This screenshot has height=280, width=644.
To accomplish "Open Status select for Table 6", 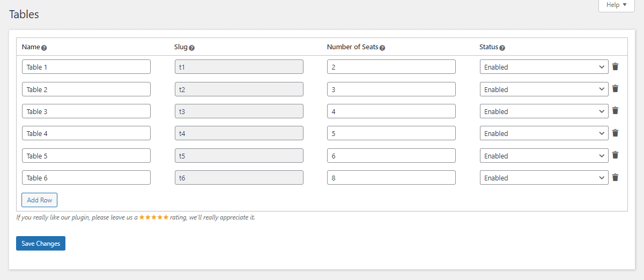I will tap(544, 178).
